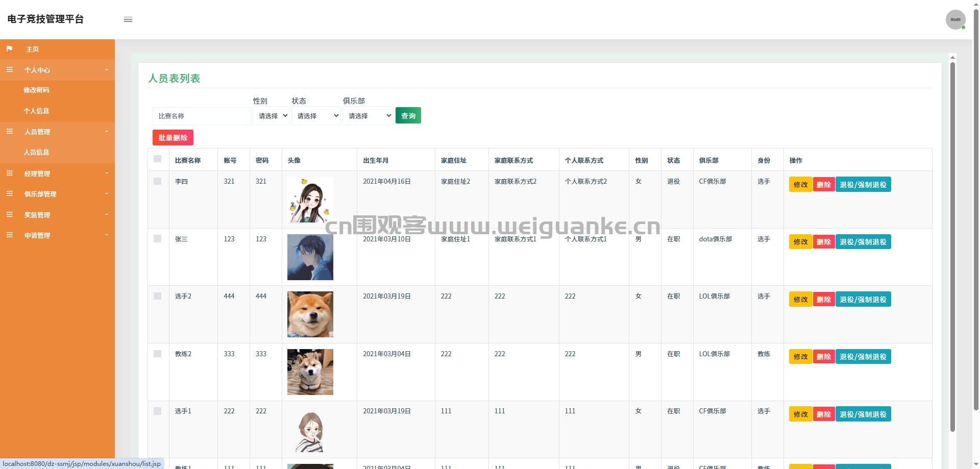Select 申请管理 menu label
980x469 pixels.
(37, 235)
